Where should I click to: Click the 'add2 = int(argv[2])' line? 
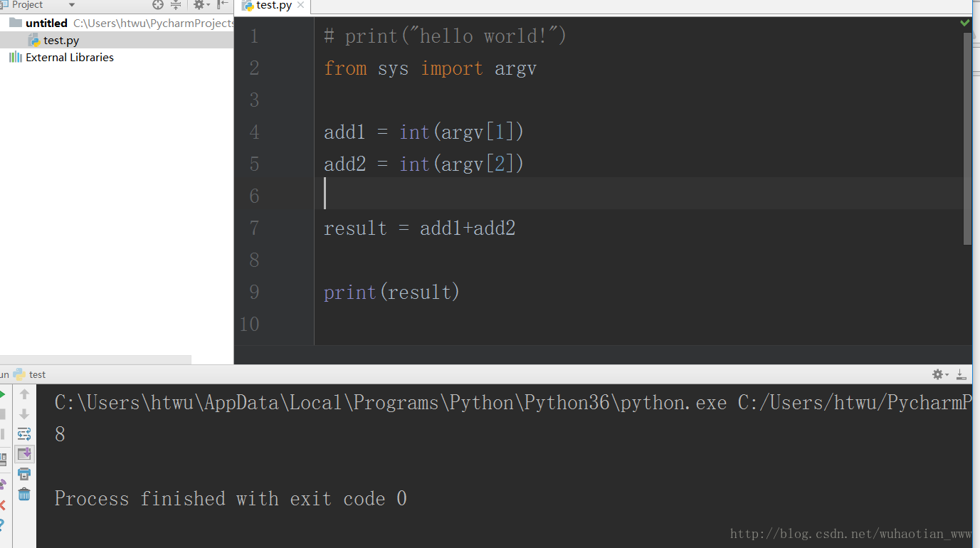pyautogui.click(x=424, y=164)
